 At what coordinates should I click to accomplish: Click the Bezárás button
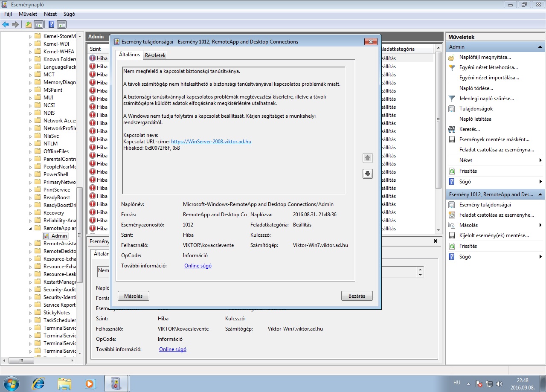(x=357, y=296)
